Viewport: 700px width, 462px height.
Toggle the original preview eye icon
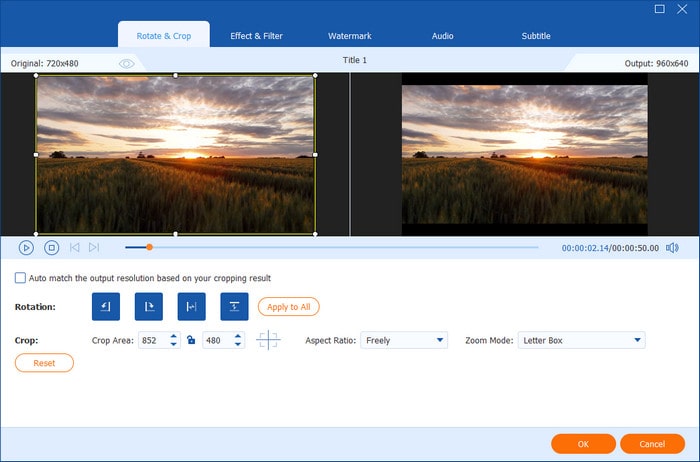tap(127, 63)
